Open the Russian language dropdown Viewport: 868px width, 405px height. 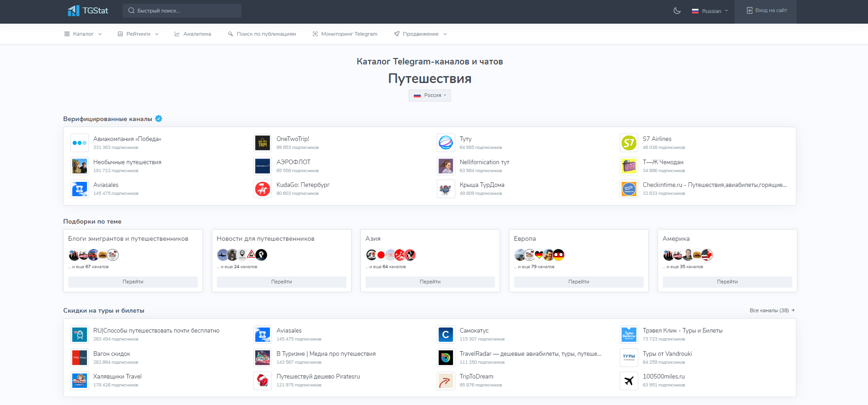pos(710,11)
